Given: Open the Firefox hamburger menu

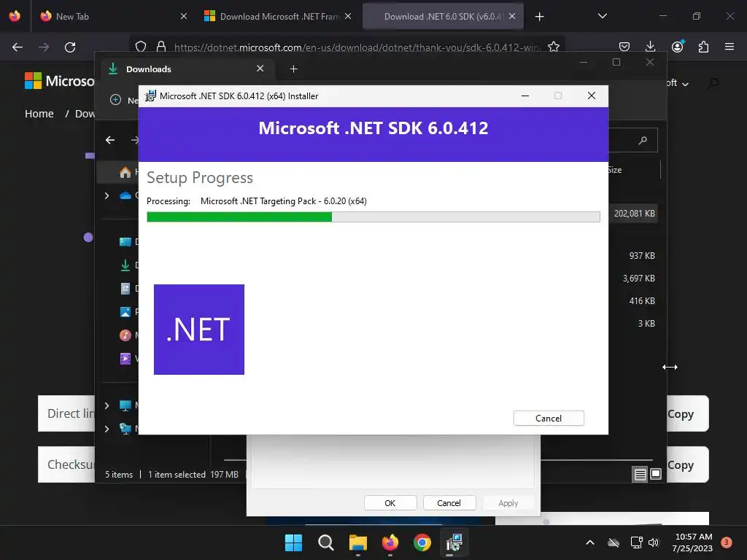Looking at the screenshot, I should pyautogui.click(x=729, y=47).
